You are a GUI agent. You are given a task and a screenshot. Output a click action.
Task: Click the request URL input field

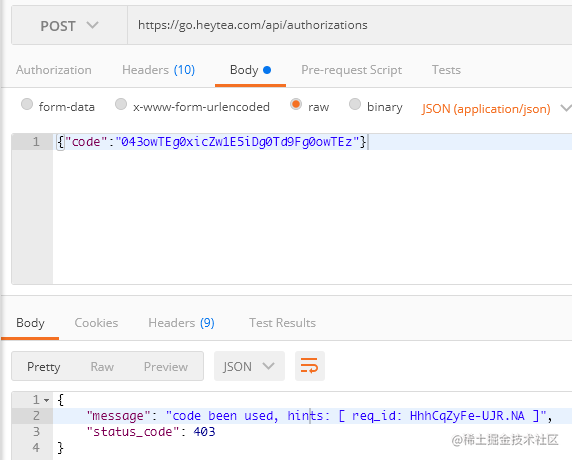coord(349,26)
